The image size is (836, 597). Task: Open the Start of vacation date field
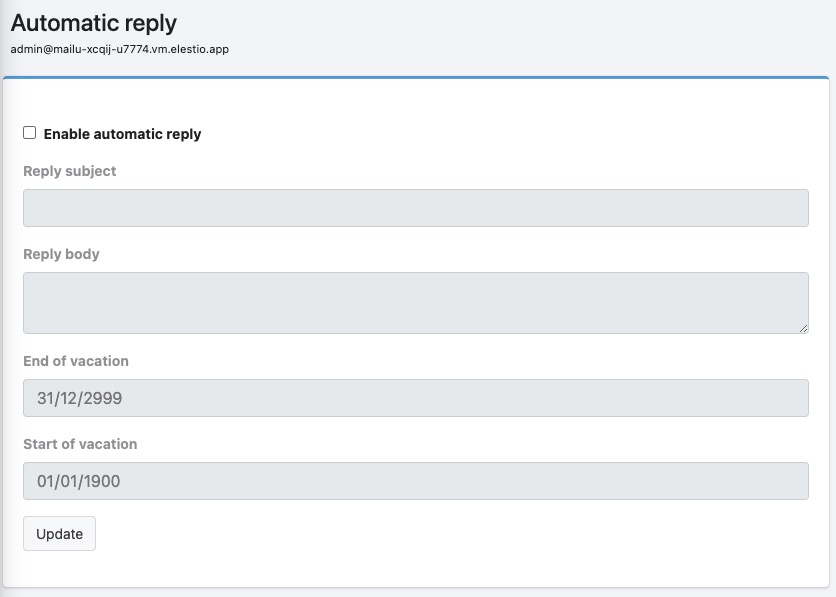415,481
